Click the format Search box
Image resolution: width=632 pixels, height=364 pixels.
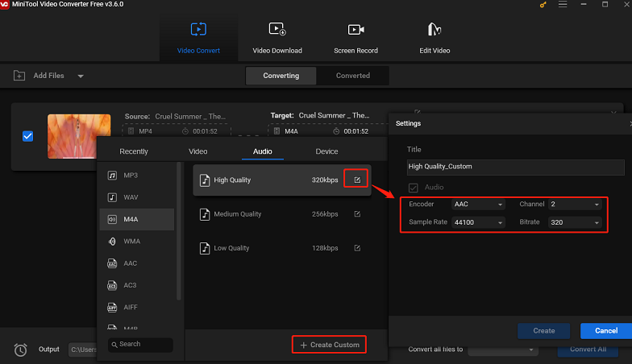point(140,345)
